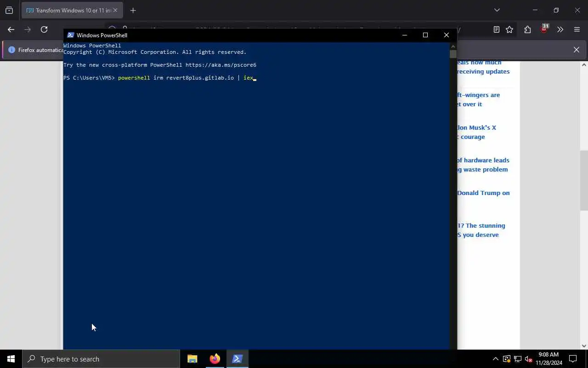Screen dimensions: 588x368
Task: Reload the current Firefox page
Action: pos(44,29)
